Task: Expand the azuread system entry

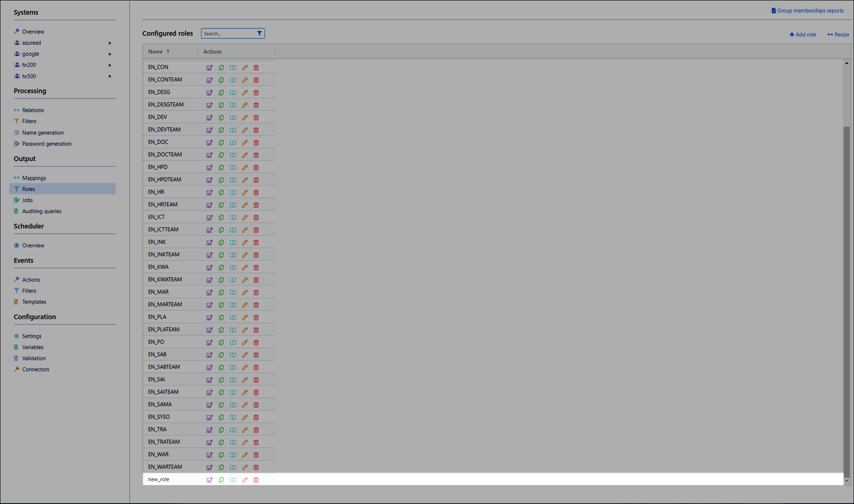Action: (x=110, y=43)
